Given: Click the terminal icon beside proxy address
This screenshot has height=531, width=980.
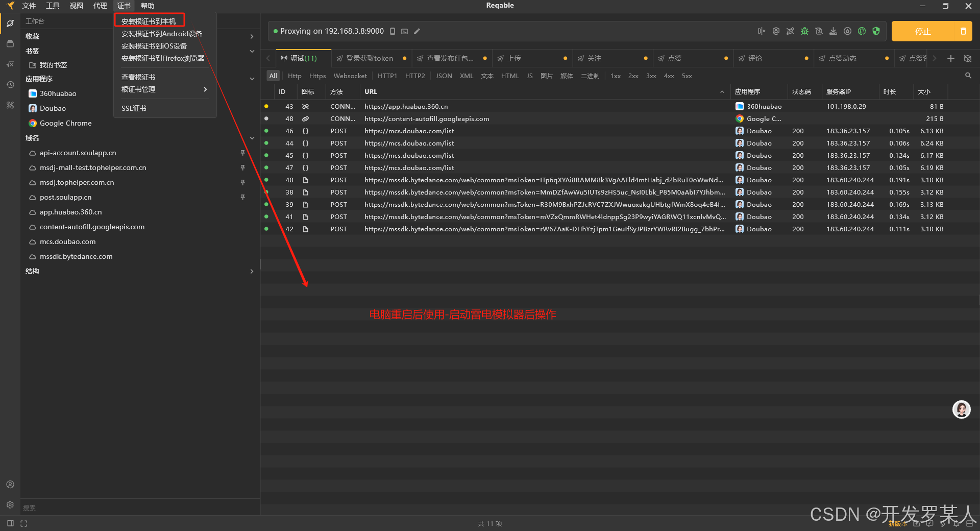Looking at the screenshot, I should click(x=405, y=31).
